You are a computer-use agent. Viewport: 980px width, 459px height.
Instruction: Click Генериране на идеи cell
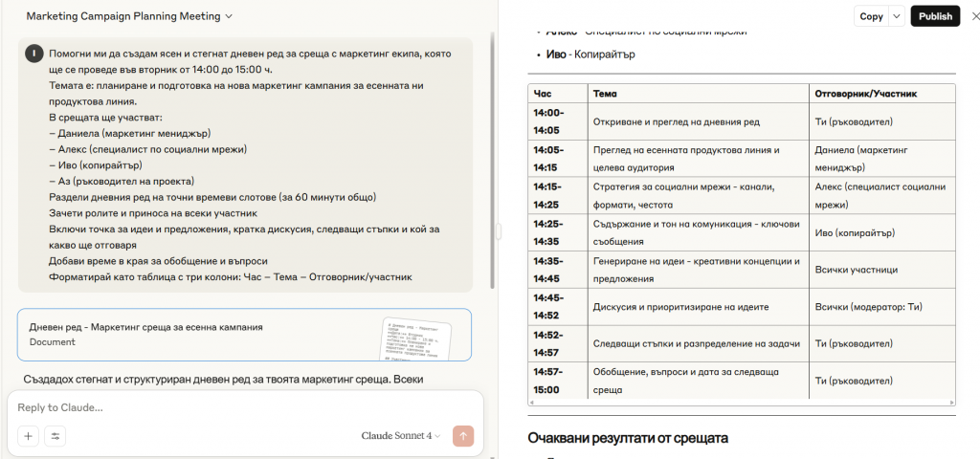click(x=698, y=270)
